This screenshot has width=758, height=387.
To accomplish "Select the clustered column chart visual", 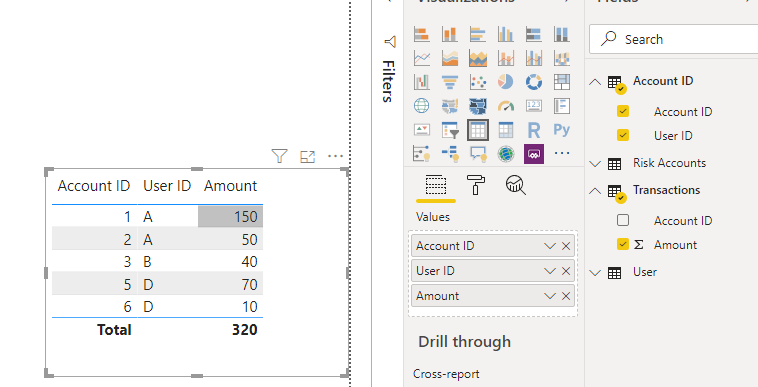I will pos(506,34).
